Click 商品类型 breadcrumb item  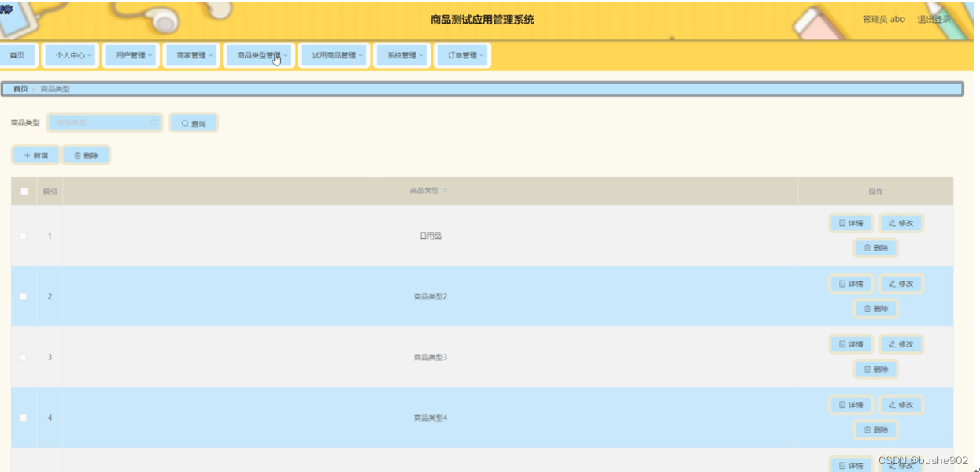pos(55,89)
